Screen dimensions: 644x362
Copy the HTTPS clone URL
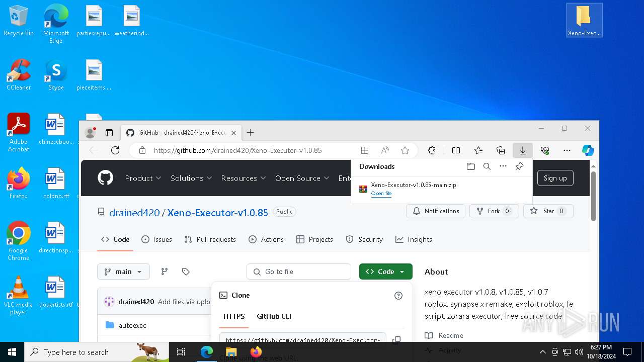point(396,340)
